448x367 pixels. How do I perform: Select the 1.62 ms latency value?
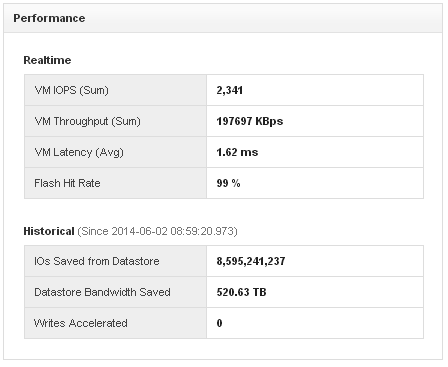coord(237,152)
